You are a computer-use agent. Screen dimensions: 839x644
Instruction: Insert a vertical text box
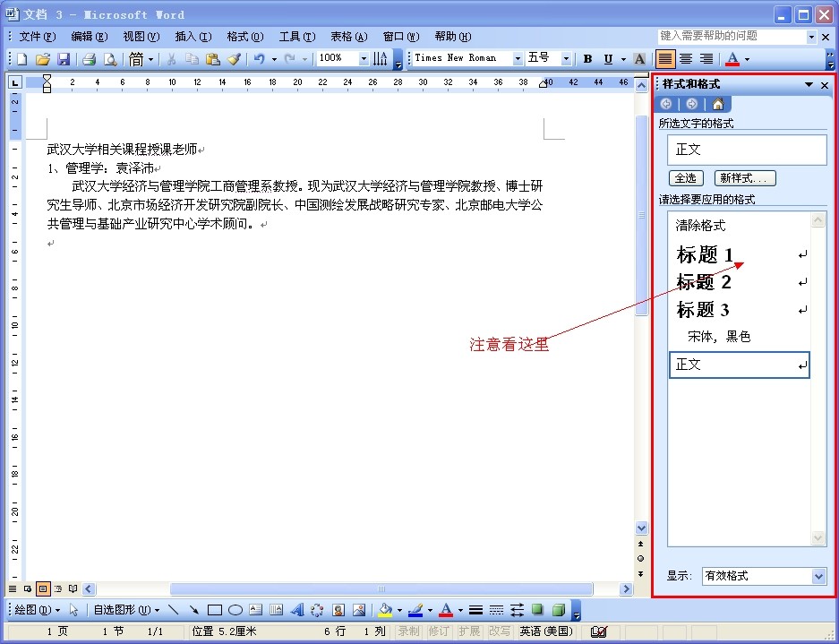276,610
